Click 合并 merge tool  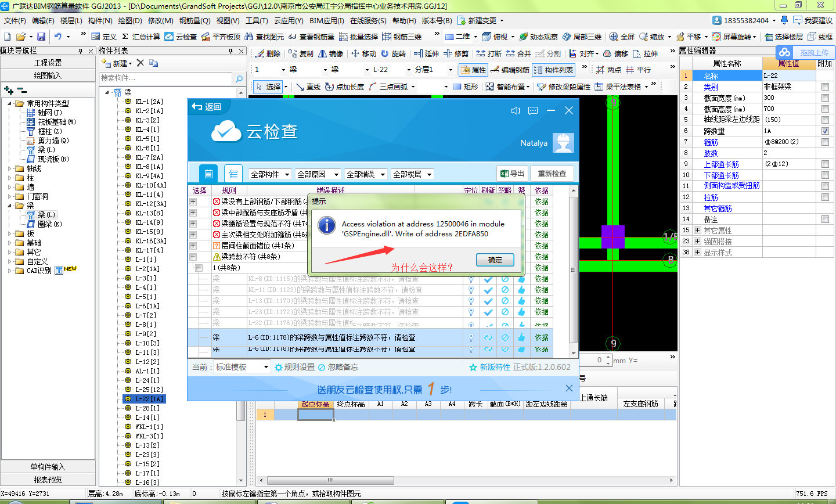(518, 53)
